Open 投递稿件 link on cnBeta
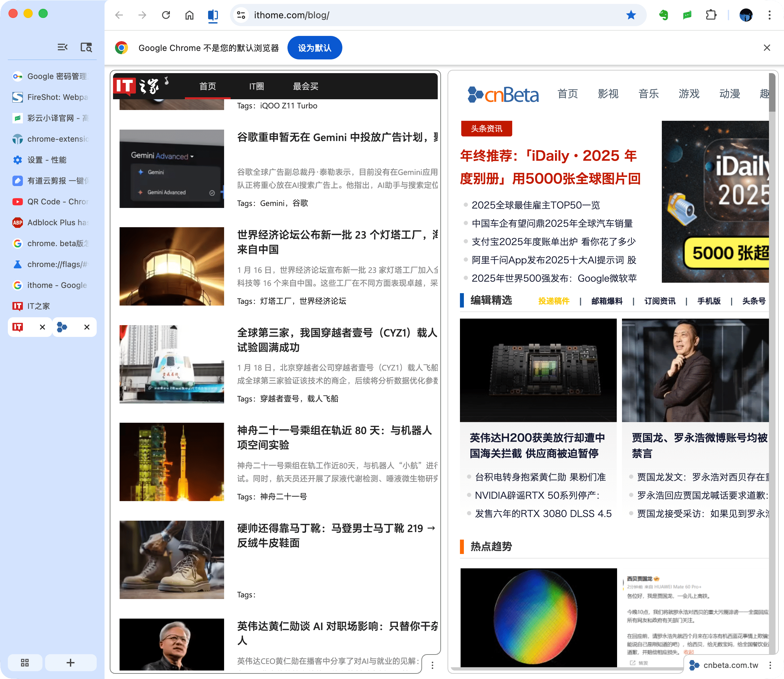 click(x=553, y=301)
